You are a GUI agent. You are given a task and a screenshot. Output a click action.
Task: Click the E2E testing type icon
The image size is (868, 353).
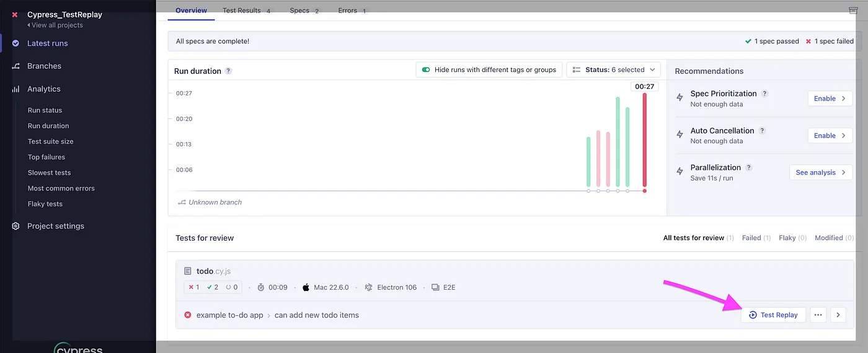[x=435, y=287]
